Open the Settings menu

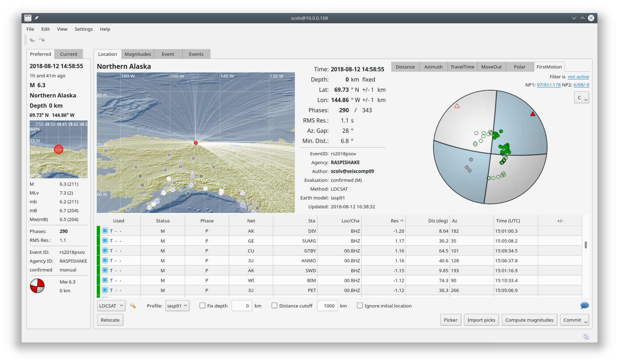84,29
